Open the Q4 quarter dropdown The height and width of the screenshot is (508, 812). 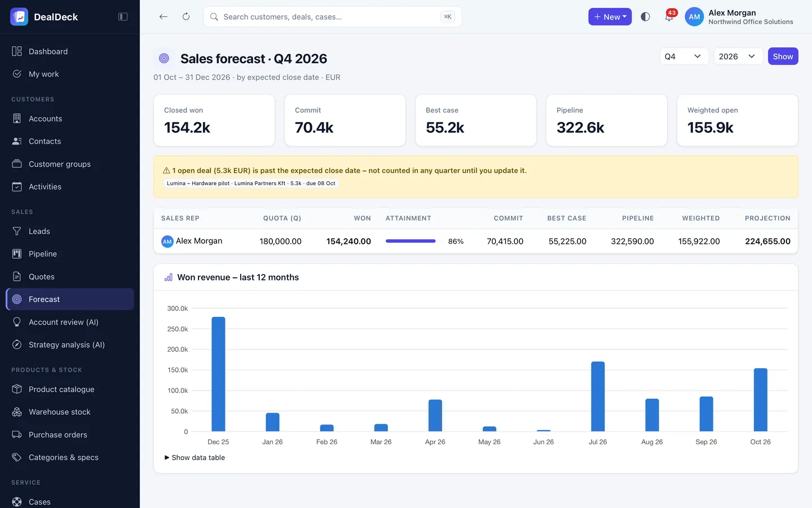684,56
